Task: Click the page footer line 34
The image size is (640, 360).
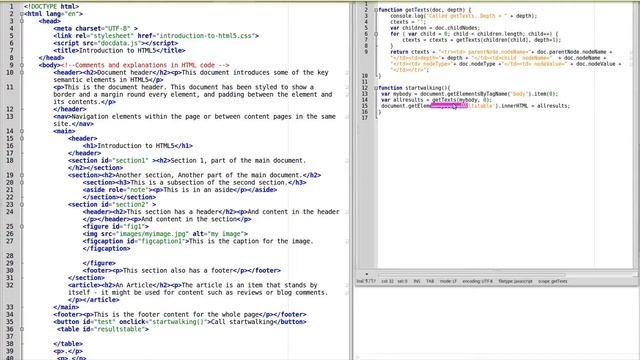Action: click(180, 315)
